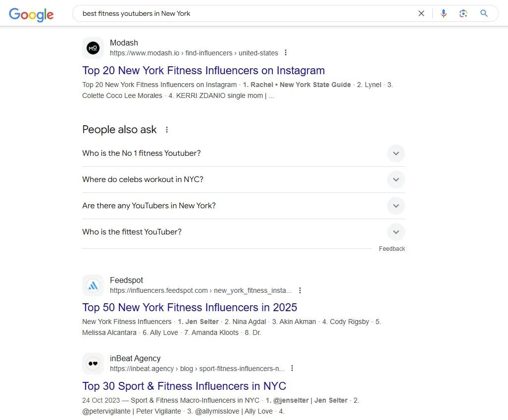Expand "Who is the No 1 fitness Youtuber?"
This screenshot has width=508, height=420.
tap(396, 153)
